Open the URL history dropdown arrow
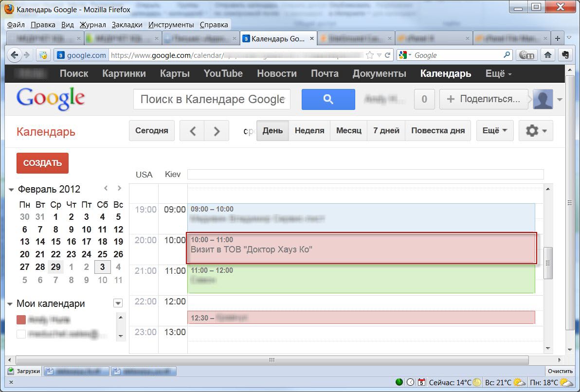The width and height of the screenshot is (580, 392). click(x=379, y=55)
